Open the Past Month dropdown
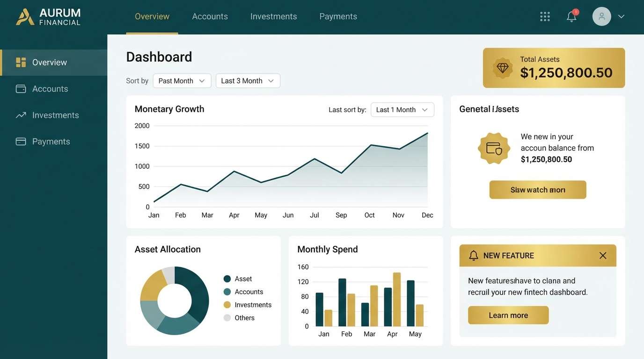This screenshot has width=644, height=359. click(182, 80)
